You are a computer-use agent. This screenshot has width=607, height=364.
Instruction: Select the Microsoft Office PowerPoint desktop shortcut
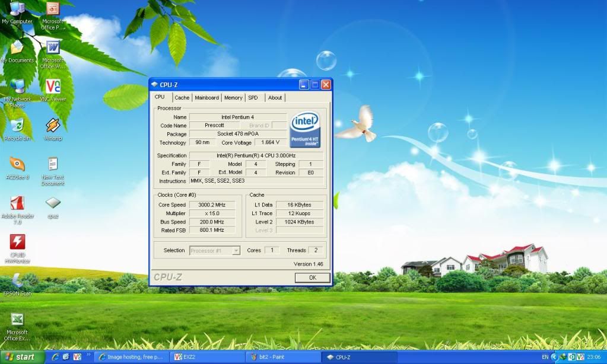[53, 16]
